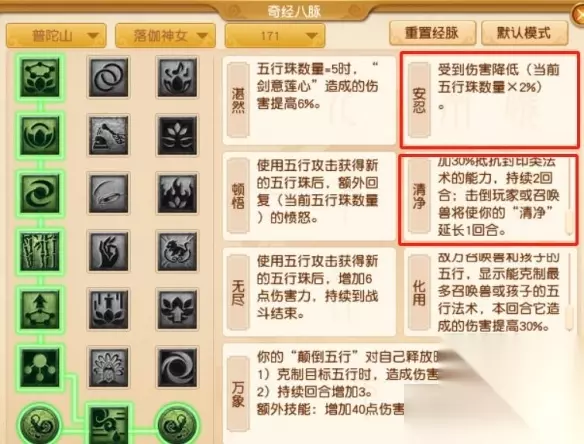This screenshot has height=444, width=584.
Task: Expand the 落伽神女 dropdown
Action: [165, 36]
